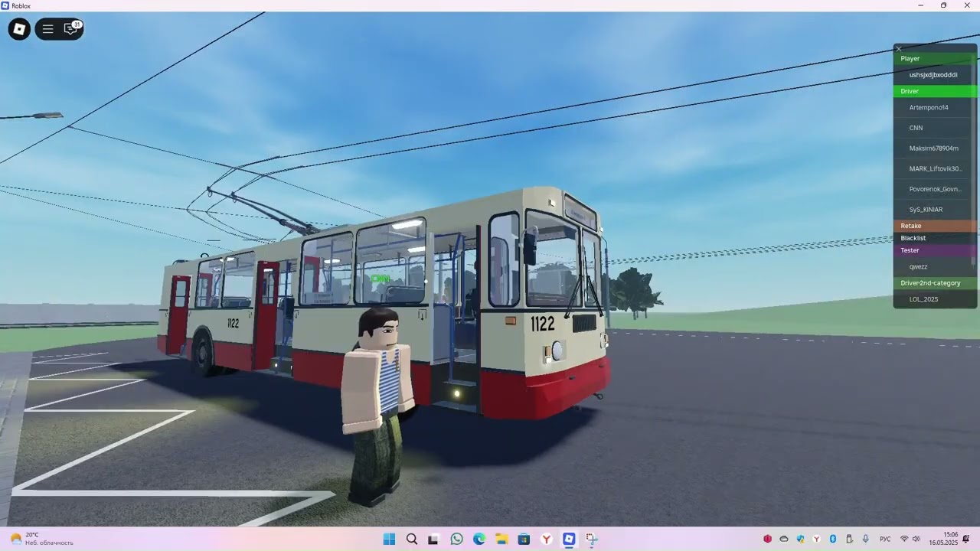The width and height of the screenshot is (980, 551).
Task: Select the Retake team header
Action: point(935,226)
